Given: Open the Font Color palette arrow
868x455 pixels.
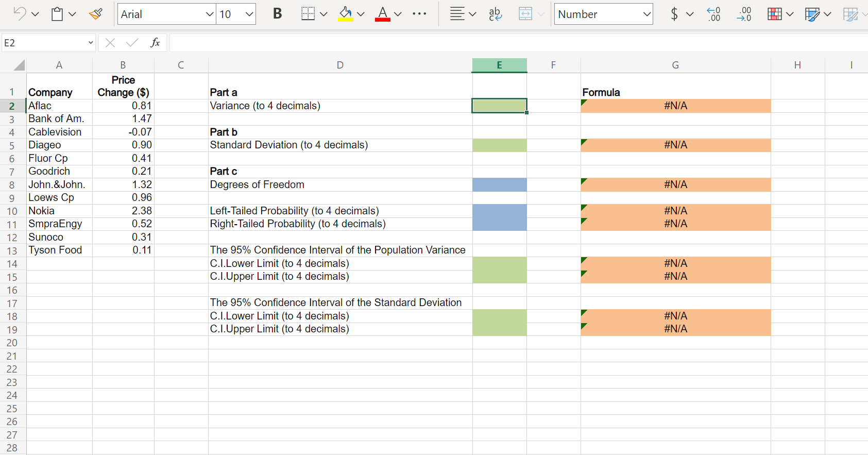Looking at the screenshot, I should pos(398,14).
